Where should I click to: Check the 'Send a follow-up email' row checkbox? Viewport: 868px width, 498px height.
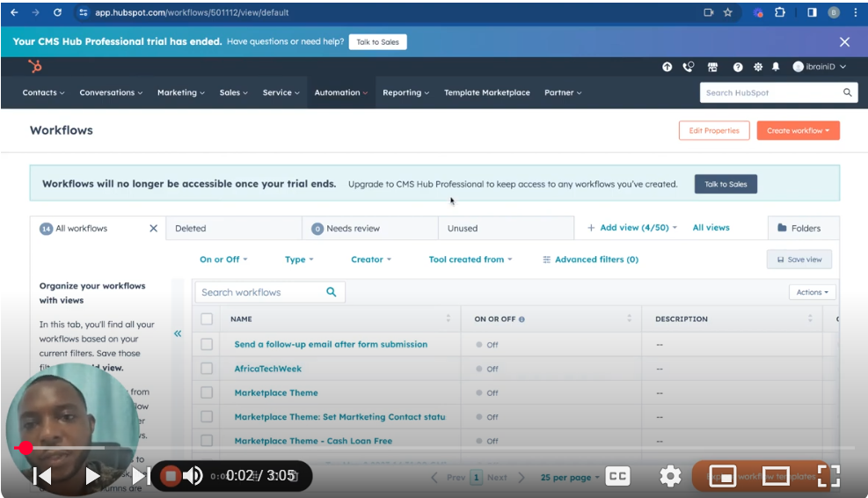click(207, 344)
